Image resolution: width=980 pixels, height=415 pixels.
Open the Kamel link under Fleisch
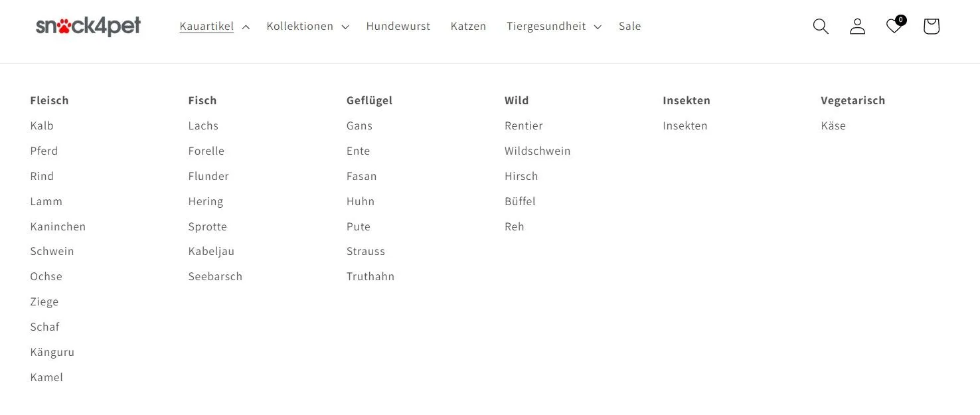pyautogui.click(x=46, y=377)
